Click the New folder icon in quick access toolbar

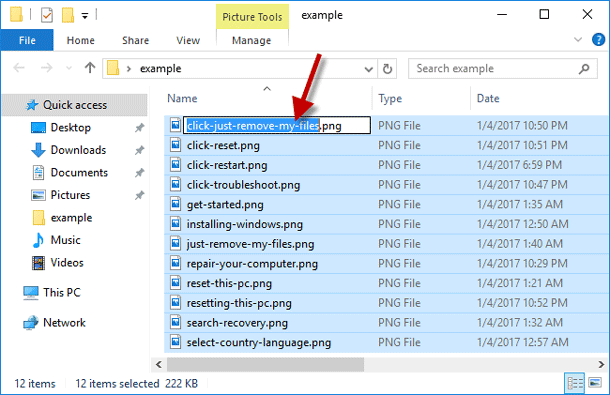68,15
